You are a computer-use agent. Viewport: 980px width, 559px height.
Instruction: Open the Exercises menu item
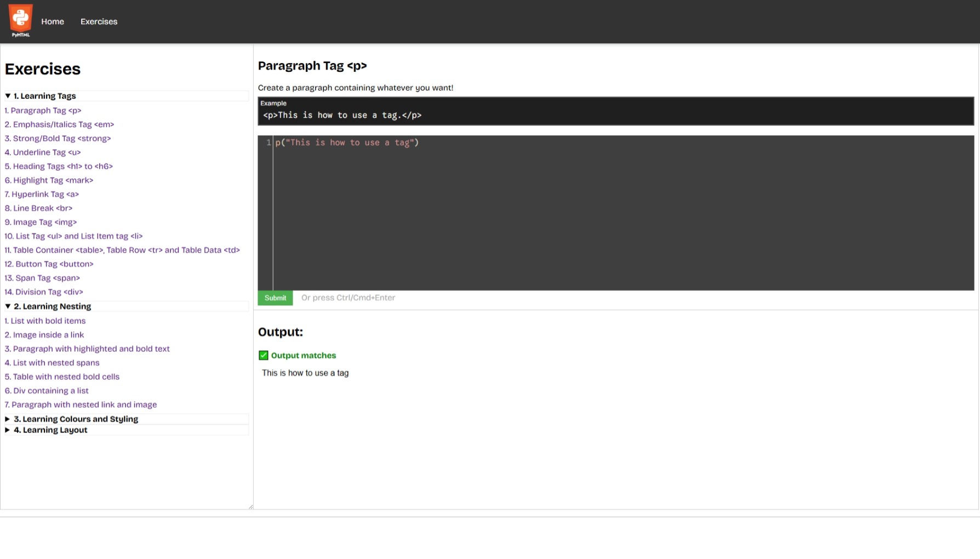click(x=99, y=21)
